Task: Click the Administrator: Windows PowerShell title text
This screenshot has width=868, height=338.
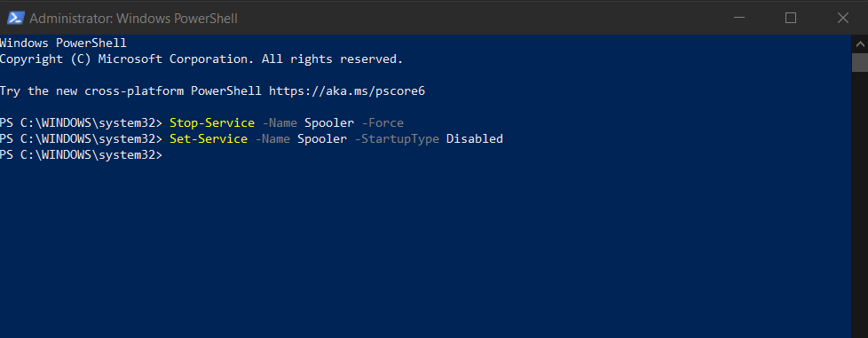Action: point(133,19)
